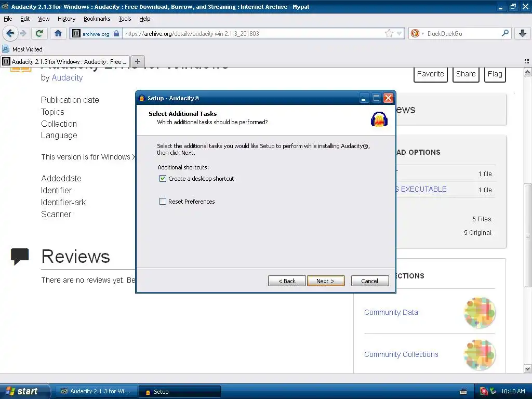Image resolution: width=532 pixels, height=399 pixels.
Task: Bookmark page with the star icon
Action: (389, 33)
